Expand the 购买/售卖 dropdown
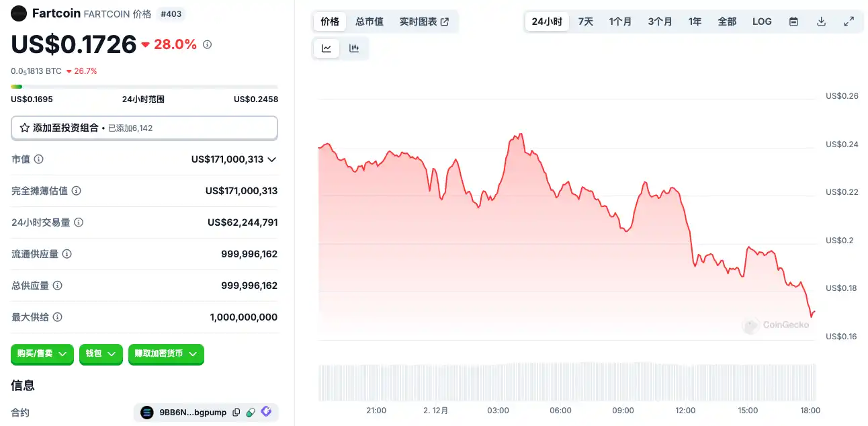This screenshot has height=426, width=868. [42, 353]
